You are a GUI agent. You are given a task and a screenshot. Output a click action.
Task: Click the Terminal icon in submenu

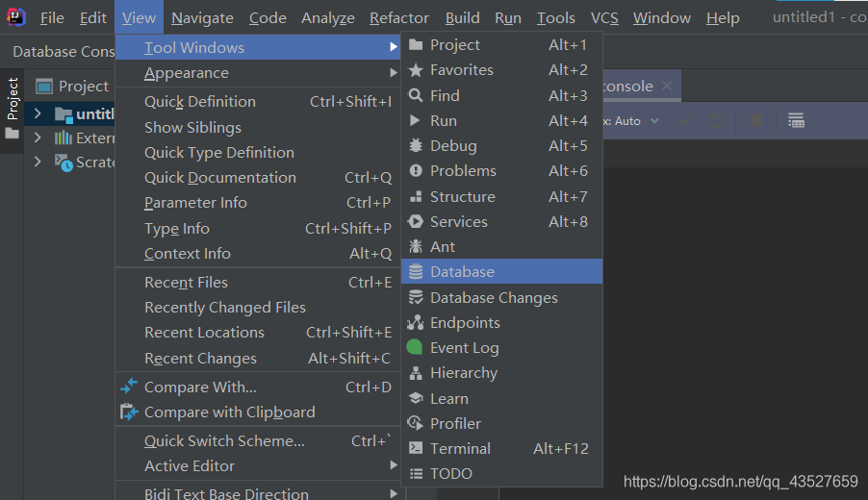point(416,448)
